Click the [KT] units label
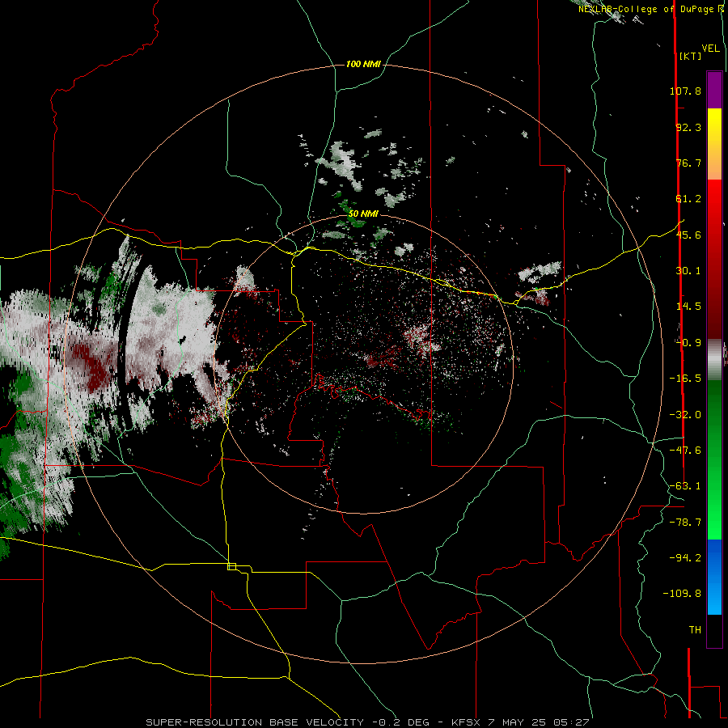The width and height of the screenshot is (728, 728). coord(691,56)
